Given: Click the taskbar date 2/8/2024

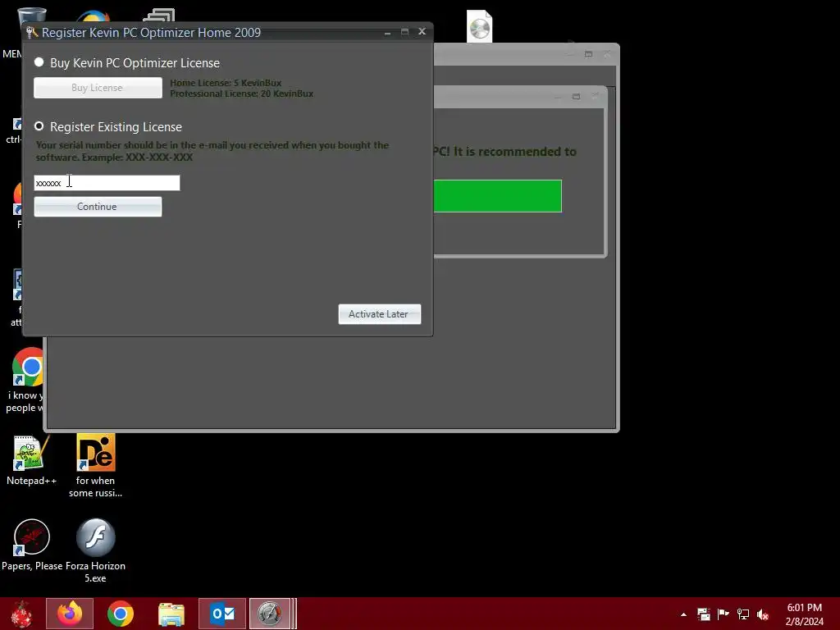Looking at the screenshot, I should 804,622.
